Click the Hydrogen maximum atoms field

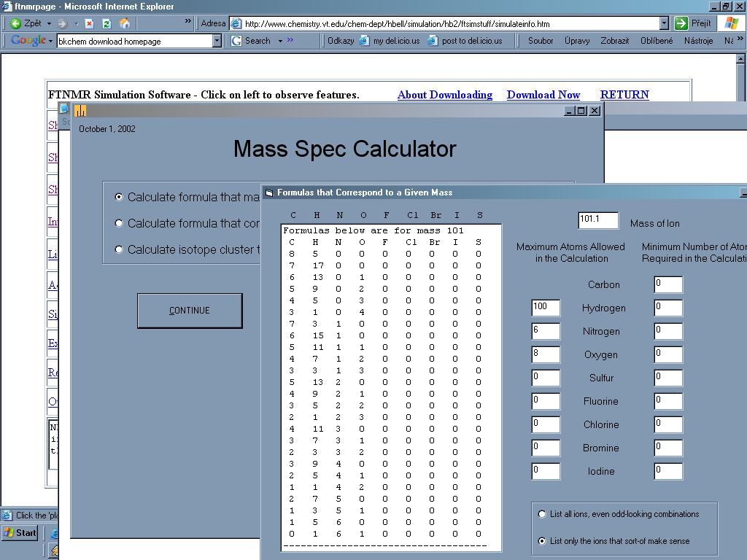click(x=546, y=308)
